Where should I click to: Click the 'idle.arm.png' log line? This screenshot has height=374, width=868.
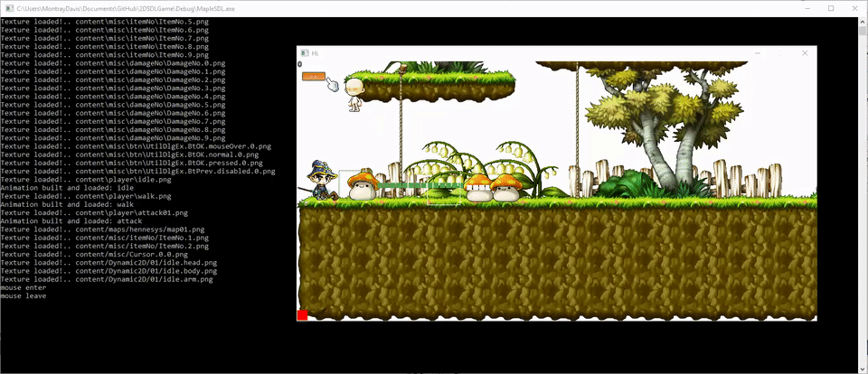107,279
